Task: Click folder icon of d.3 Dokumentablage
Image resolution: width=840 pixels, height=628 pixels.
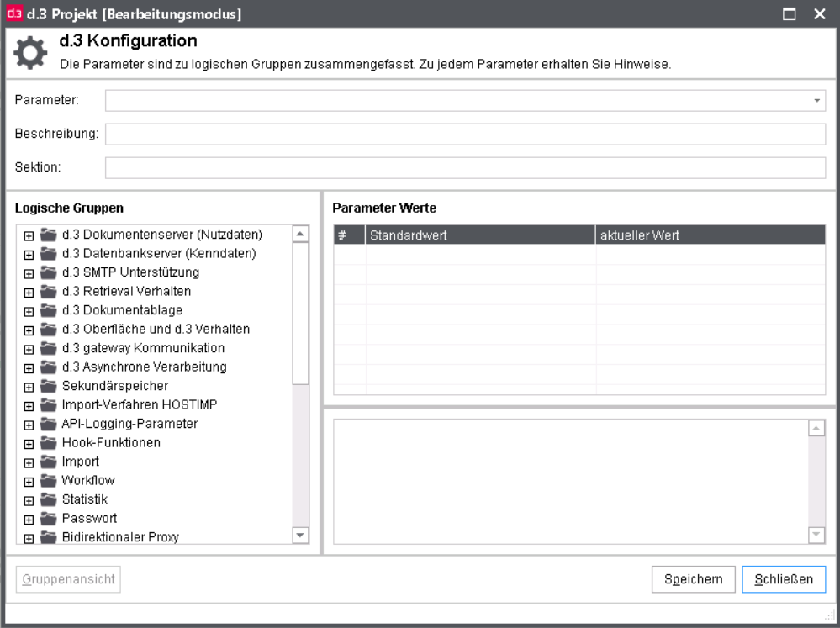Action: coord(48,310)
